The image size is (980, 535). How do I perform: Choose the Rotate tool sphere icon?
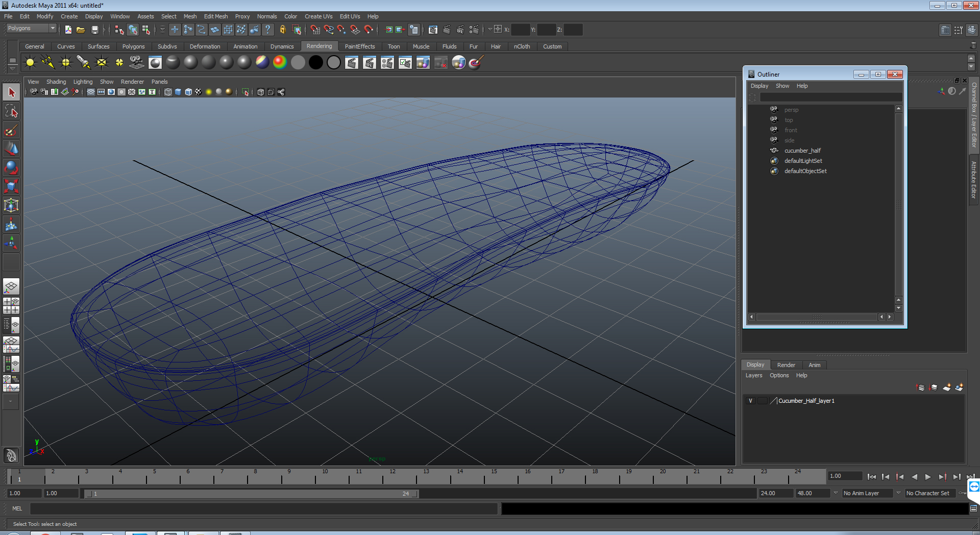(11, 167)
